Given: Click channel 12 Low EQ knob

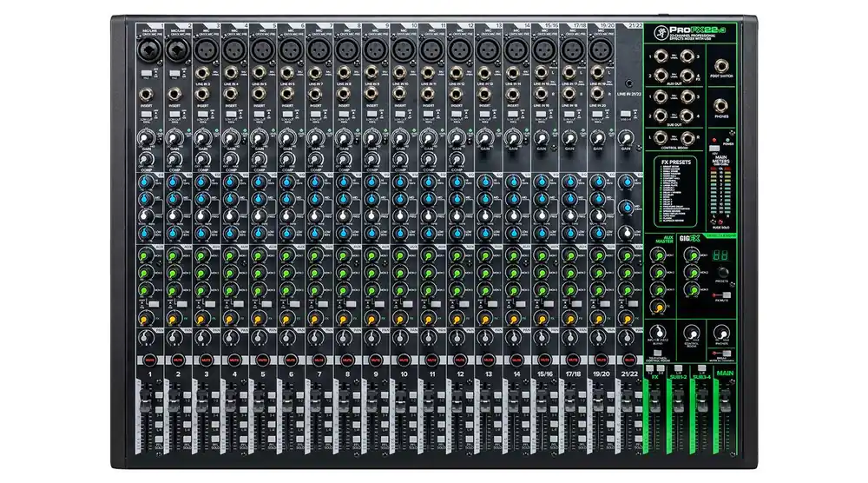Looking at the screenshot, I should click(x=457, y=233).
